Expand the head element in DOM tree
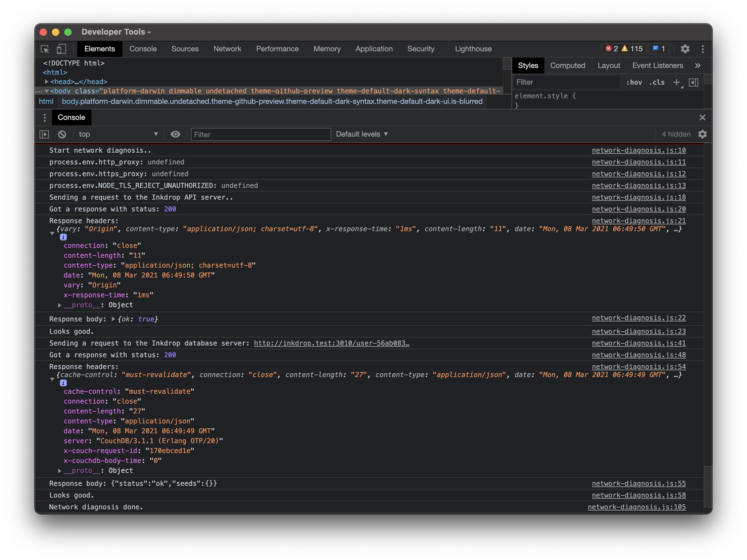Viewport: 747px width, 560px height. click(47, 82)
